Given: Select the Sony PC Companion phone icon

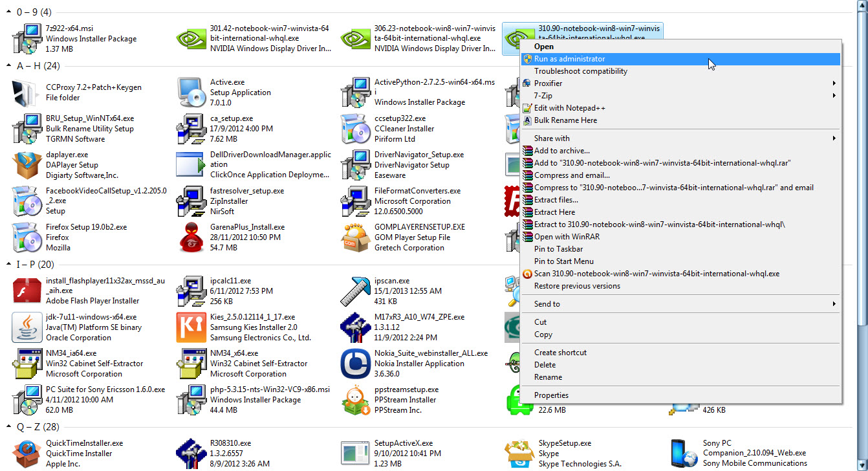Looking at the screenshot, I should [684, 454].
